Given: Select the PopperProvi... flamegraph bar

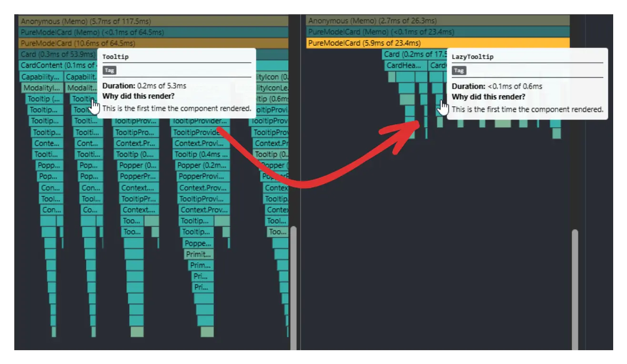Looking at the screenshot, I should [x=203, y=176].
